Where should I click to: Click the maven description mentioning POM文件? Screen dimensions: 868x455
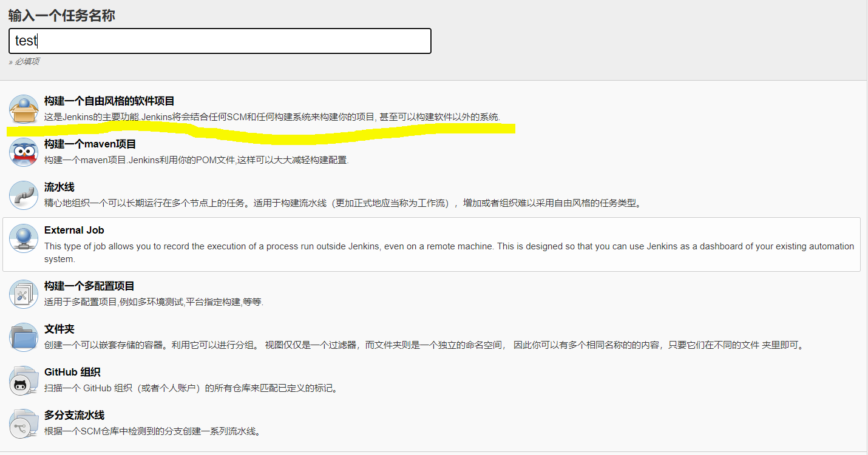point(197,160)
